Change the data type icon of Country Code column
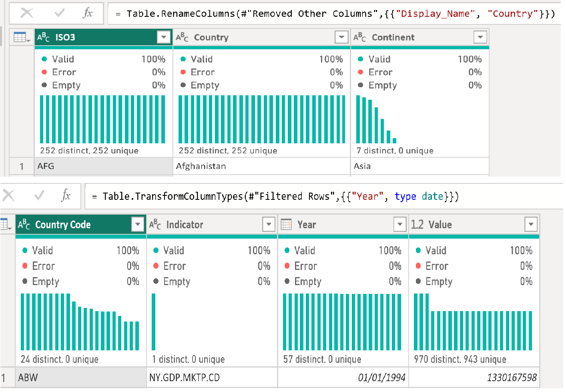The height and width of the screenshot is (392, 566). (24, 225)
